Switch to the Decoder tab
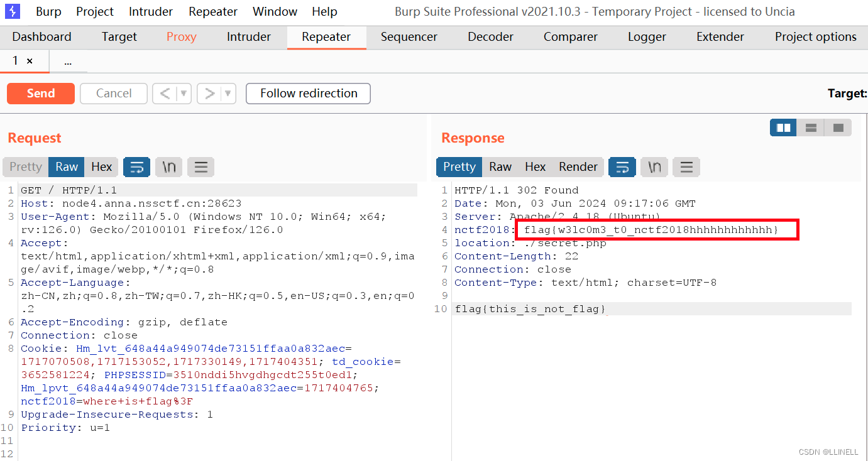 [x=490, y=36]
